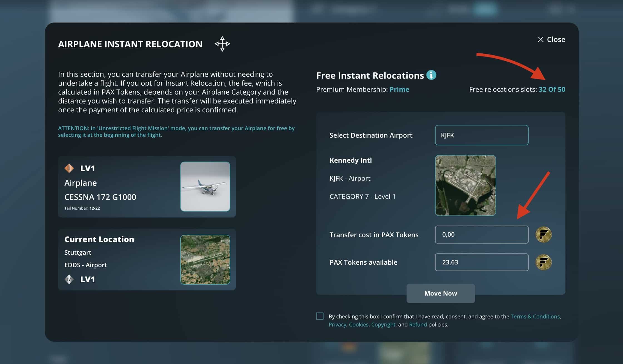Open the Cookies policy link

[x=359, y=325]
